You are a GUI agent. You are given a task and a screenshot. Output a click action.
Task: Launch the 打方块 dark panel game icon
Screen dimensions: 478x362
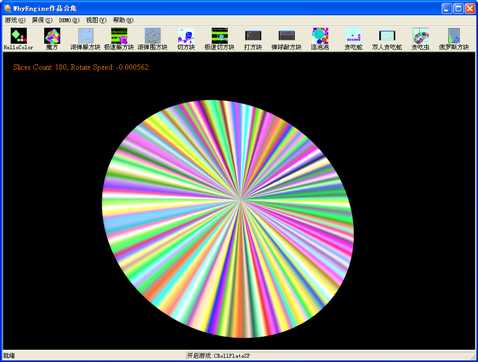coord(253,36)
